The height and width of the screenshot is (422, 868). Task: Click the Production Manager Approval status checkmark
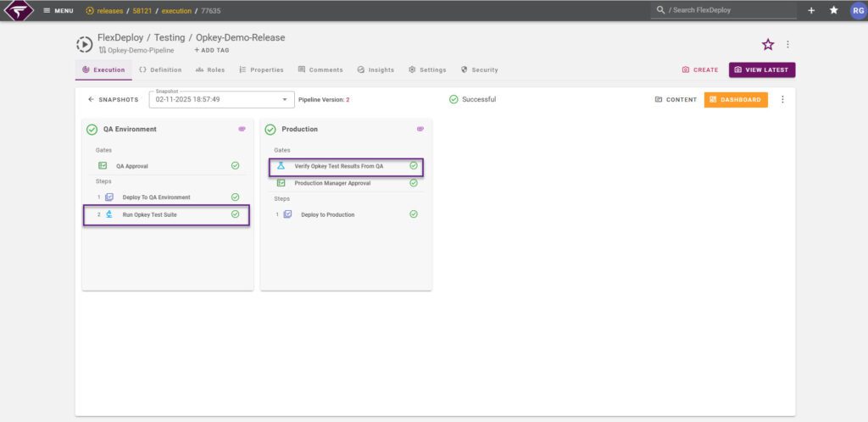click(x=414, y=183)
